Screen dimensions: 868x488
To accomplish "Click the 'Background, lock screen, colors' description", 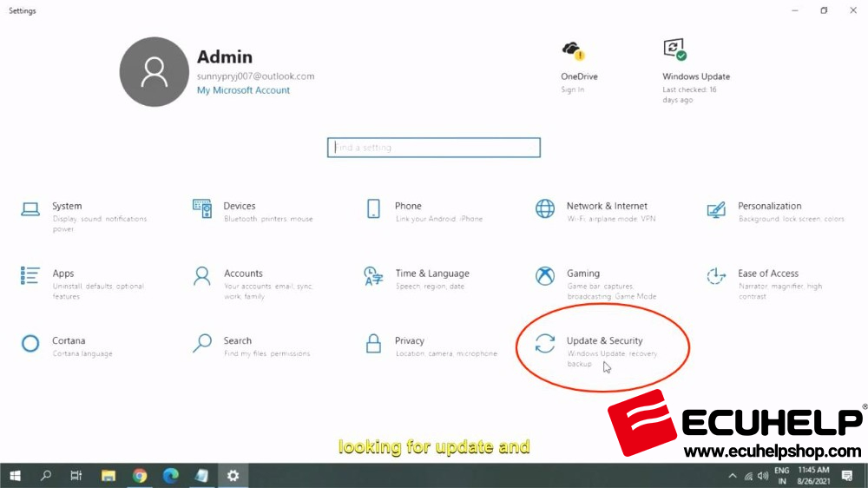I will (x=791, y=219).
